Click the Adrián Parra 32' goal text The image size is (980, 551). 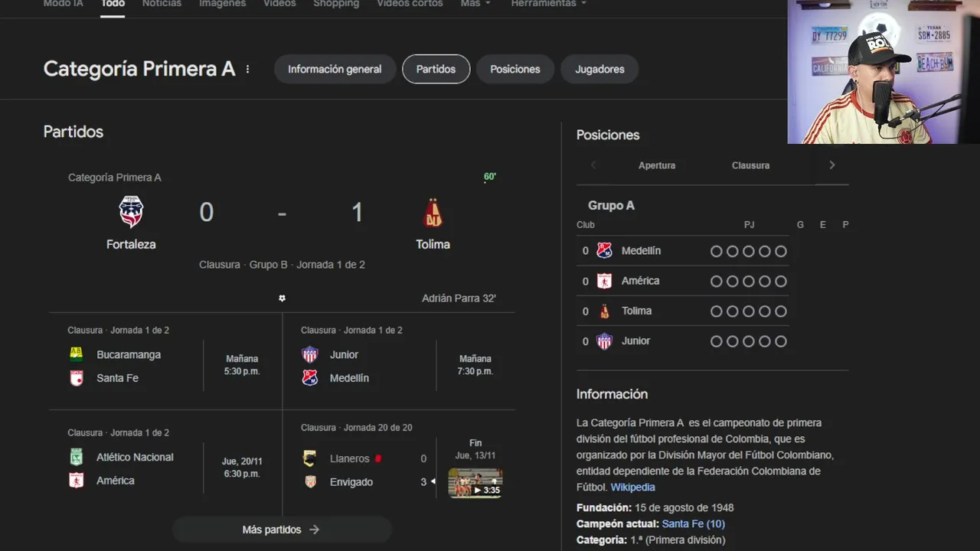[x=459, y=298]
